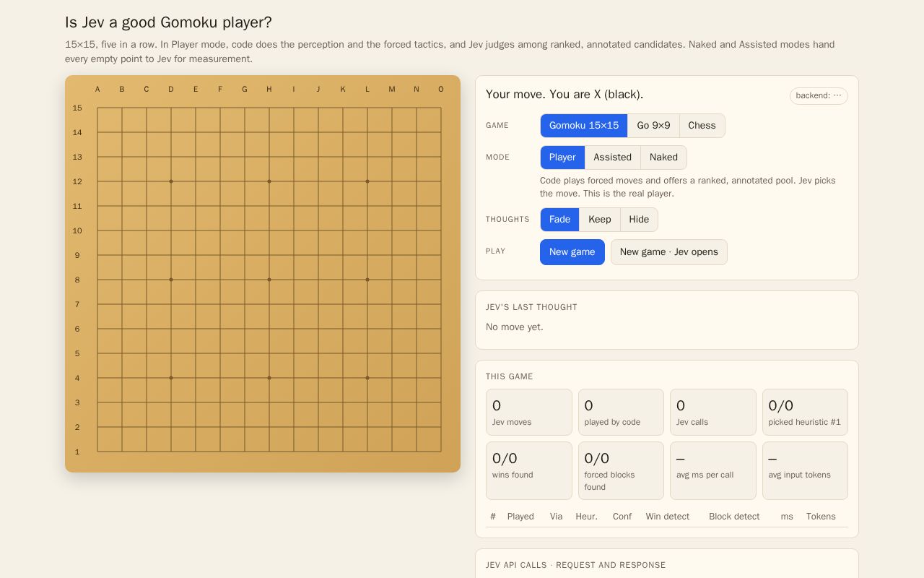Switch game to Chess
Viewport: 924px width, 578px height.
click(702, 126)
